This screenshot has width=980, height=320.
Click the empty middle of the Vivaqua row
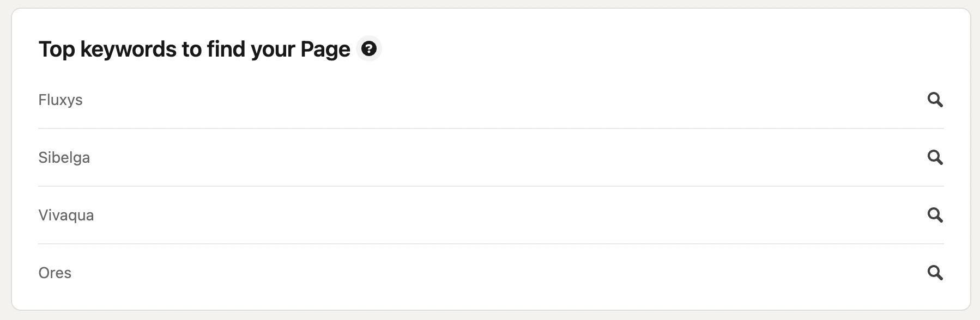point(491,216)
